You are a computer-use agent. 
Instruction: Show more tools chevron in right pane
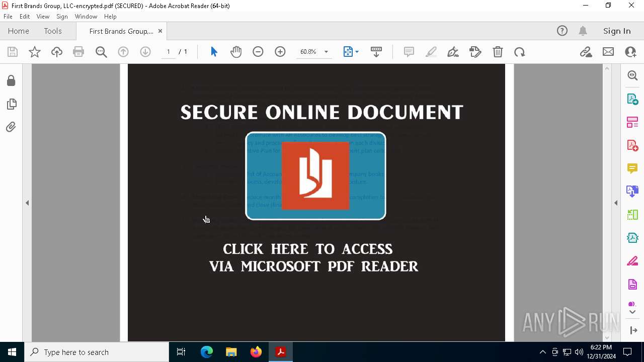(x=632, y=312)
